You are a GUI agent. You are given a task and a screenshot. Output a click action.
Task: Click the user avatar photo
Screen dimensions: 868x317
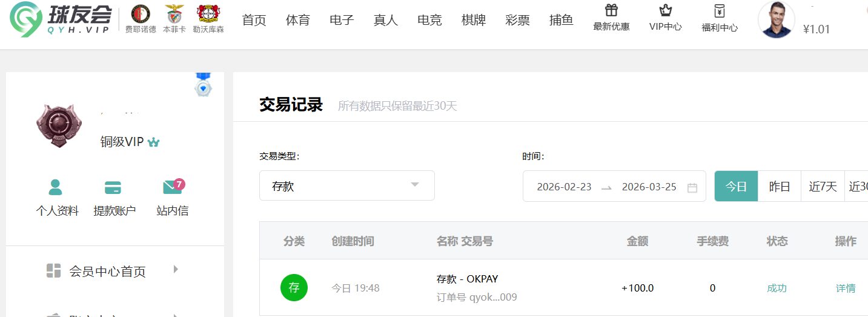(x=776, y=19)
